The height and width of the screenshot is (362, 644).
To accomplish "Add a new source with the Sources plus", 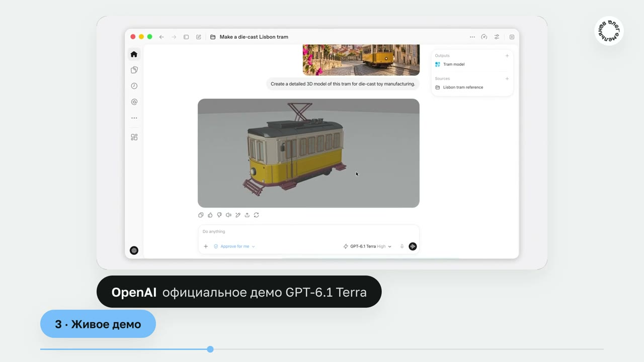I will tap(507, 78).
